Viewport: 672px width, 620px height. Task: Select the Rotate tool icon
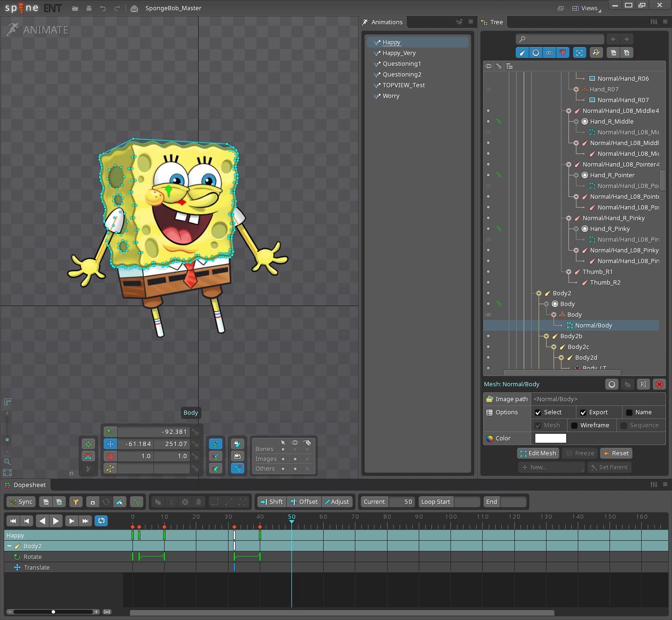point(110,432)
